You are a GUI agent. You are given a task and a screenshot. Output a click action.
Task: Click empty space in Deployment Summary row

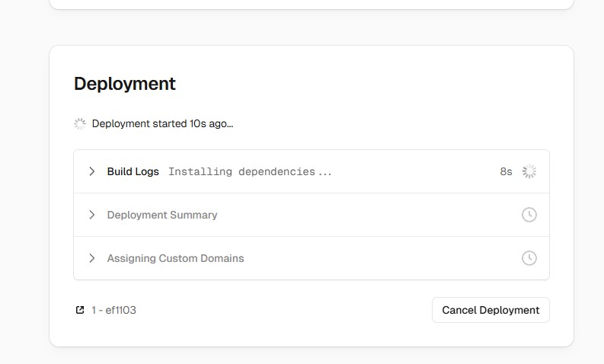(x=366, y=215)
